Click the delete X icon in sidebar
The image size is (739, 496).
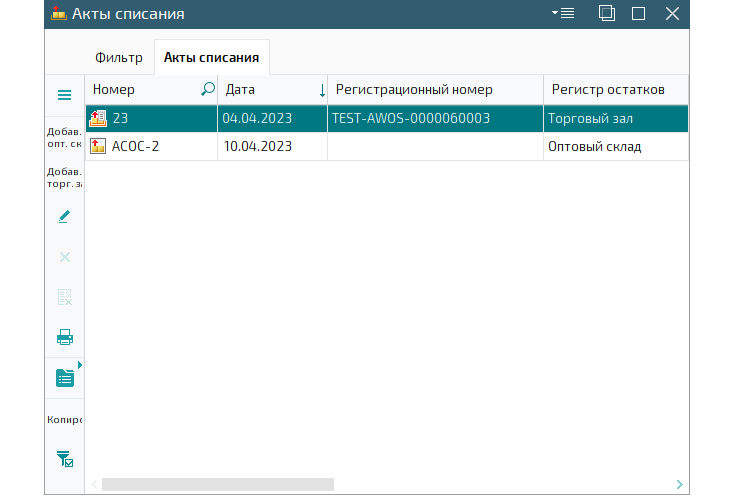pyautogui.click(x=64, y=257)
